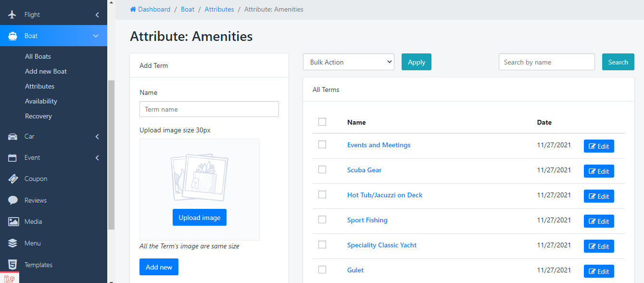Tick the checkbox for Events and Meetings
The height and width of the screenshot is (283, 644).
click(322, 144)
